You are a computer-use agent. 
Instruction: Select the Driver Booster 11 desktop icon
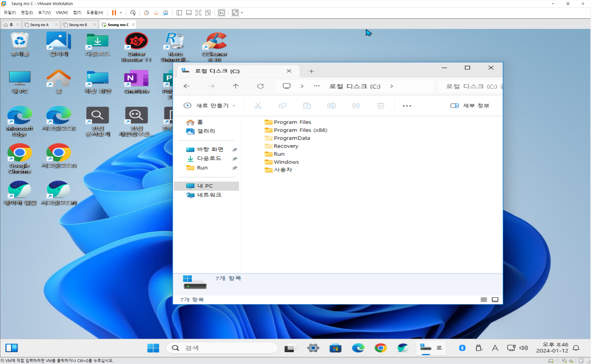tap(136, 47)
